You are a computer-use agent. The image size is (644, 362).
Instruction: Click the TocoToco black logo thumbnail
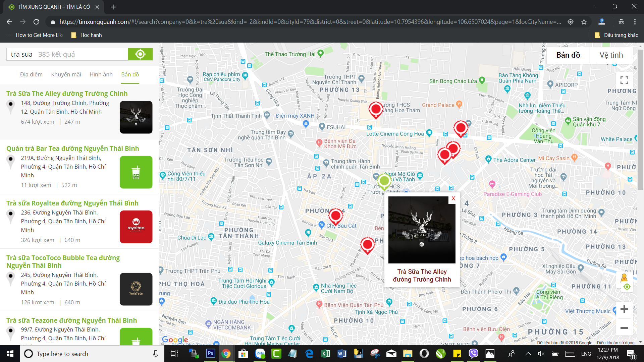pyautogui.click(x=136, y=289)
